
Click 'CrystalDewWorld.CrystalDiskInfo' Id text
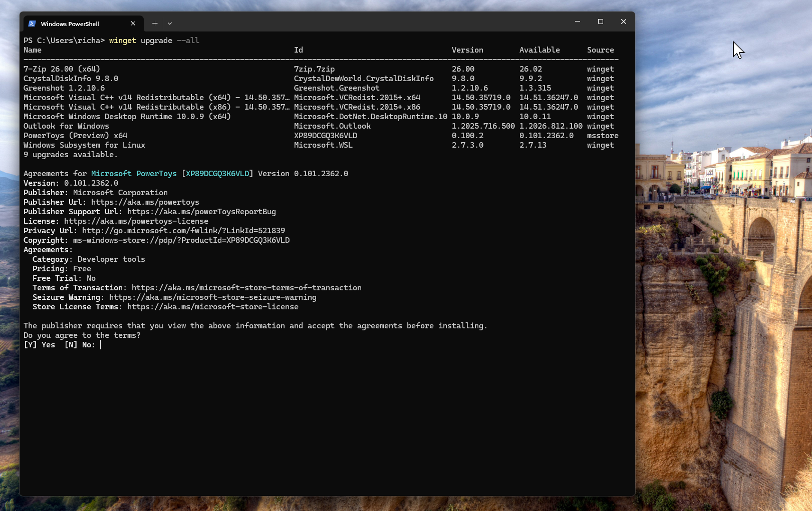[x=364, y=79]
